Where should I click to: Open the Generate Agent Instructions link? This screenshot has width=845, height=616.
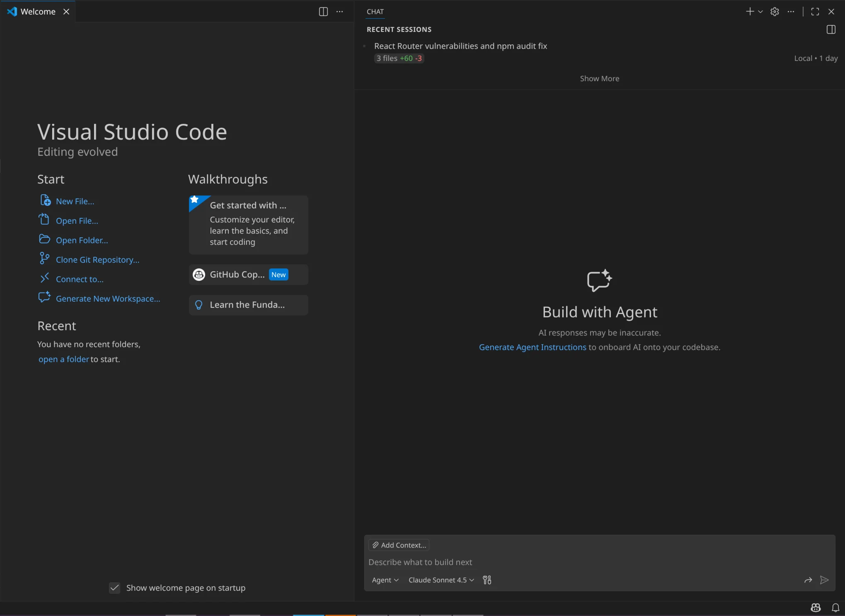coord(532,347)
